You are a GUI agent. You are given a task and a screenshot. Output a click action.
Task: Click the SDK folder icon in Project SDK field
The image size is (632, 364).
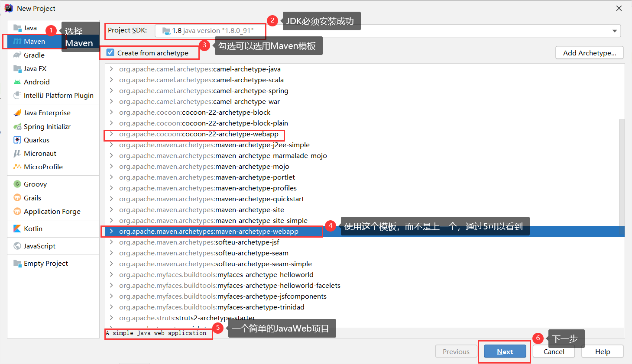[x=166, y=31]
